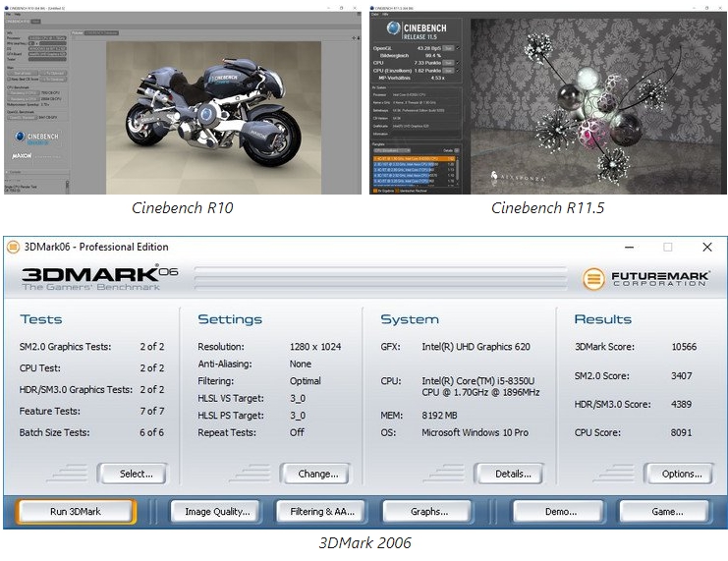This screenshot has height=561, width=728.
Task: Open the Graphs... dialog
Action: (428, 511)
